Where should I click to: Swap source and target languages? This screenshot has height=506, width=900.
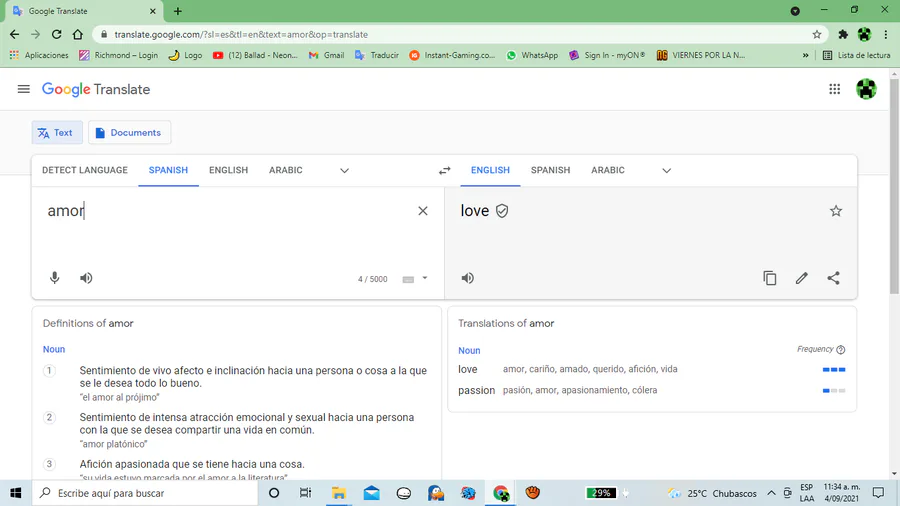[445, 170]
